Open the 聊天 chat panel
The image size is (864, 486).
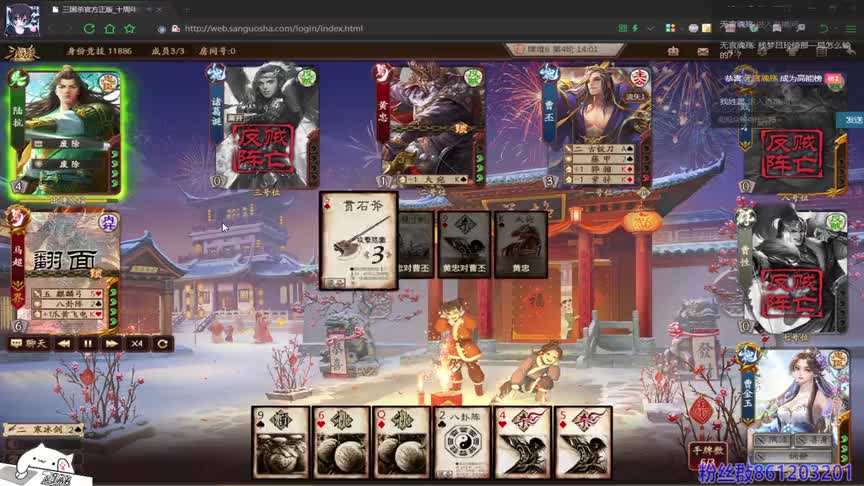[28, 343]
